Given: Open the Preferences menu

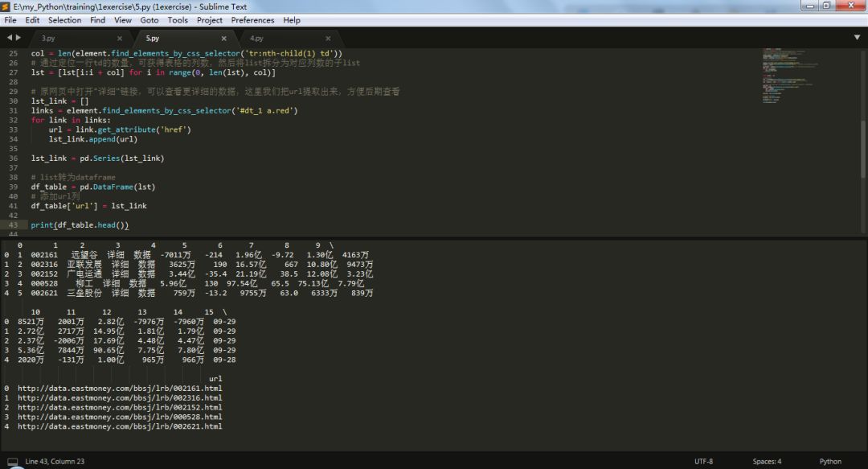Looking at the screenshot, I should (x=252, y=20).
